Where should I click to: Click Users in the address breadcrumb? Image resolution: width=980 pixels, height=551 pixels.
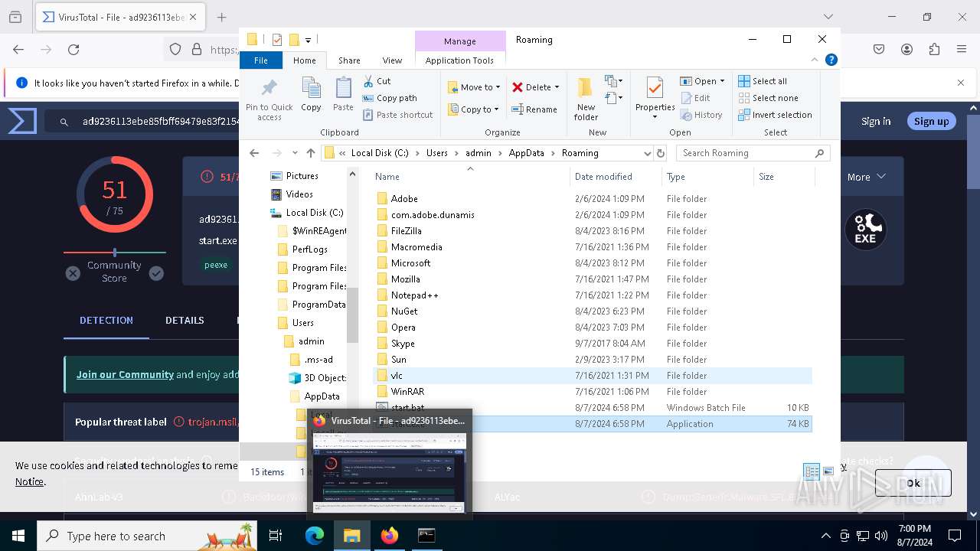pyautogui.click(x=436, y=153)
